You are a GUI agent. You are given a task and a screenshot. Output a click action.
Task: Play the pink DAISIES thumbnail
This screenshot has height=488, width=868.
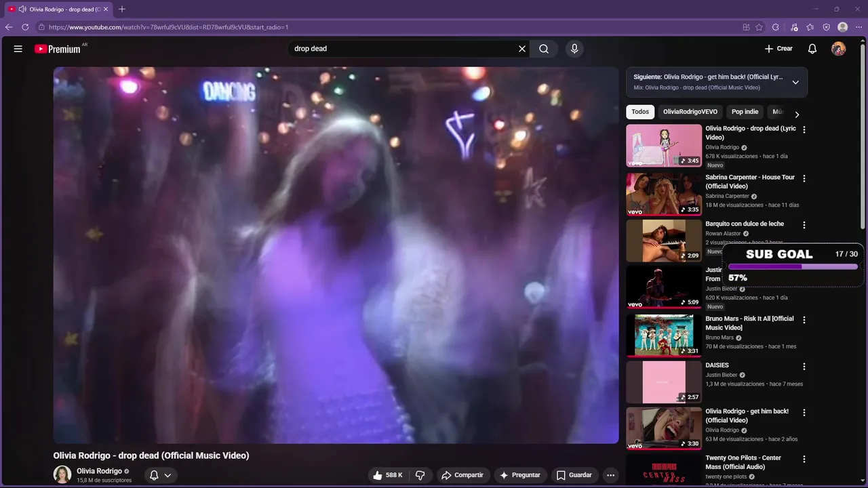(x=664, y=382)
